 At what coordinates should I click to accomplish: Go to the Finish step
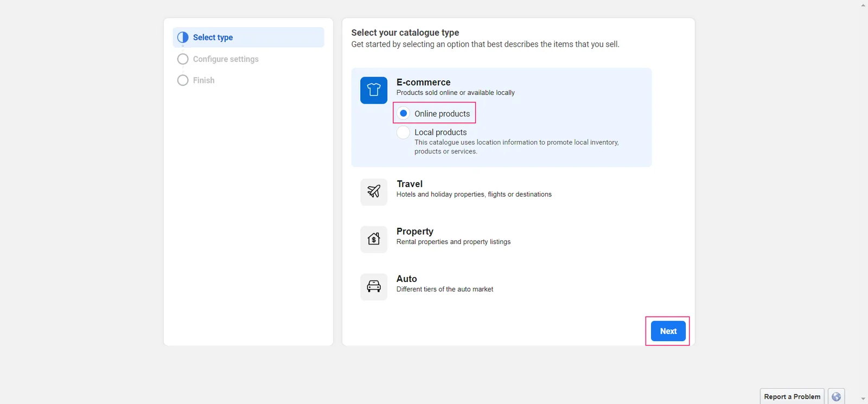pyautogui.click(x=203, y=80)
